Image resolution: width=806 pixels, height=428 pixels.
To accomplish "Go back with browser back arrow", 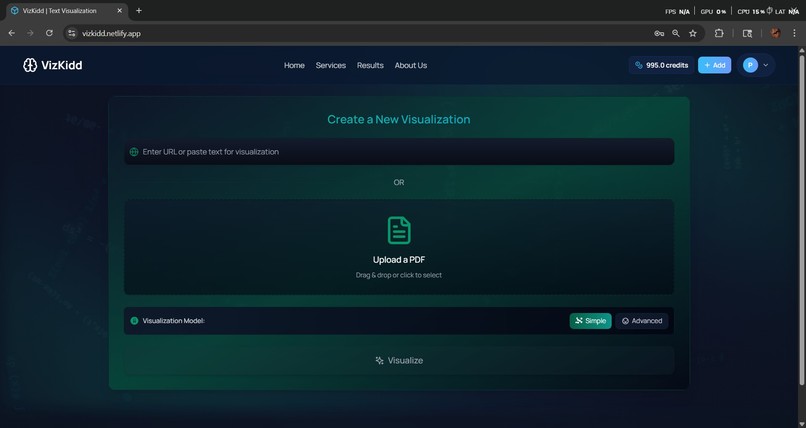I will pos(12,33).
